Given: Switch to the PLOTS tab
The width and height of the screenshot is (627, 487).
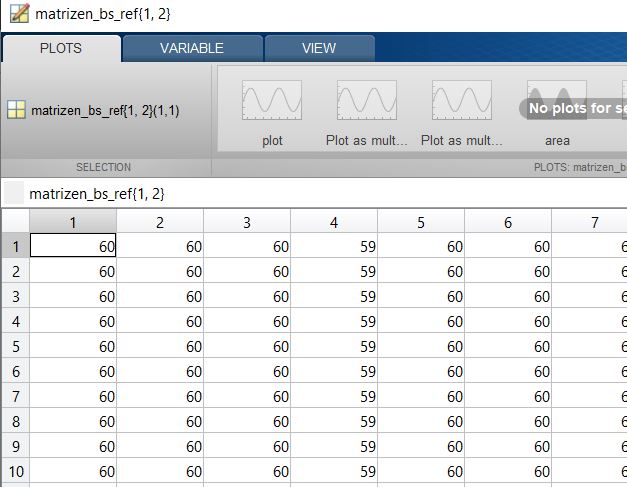Looking at the screenshot, I should 61,48.
